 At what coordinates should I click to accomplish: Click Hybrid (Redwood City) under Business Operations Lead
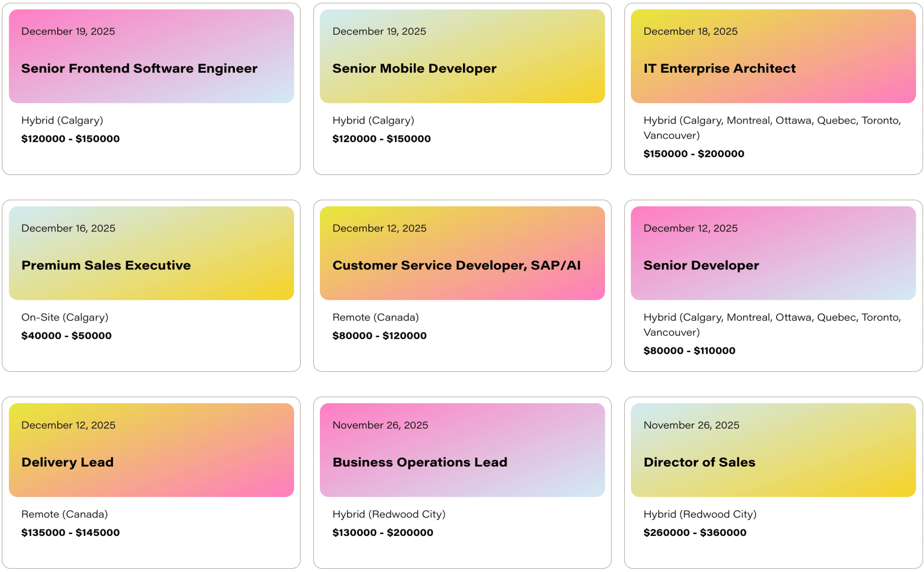coord(388,514)
